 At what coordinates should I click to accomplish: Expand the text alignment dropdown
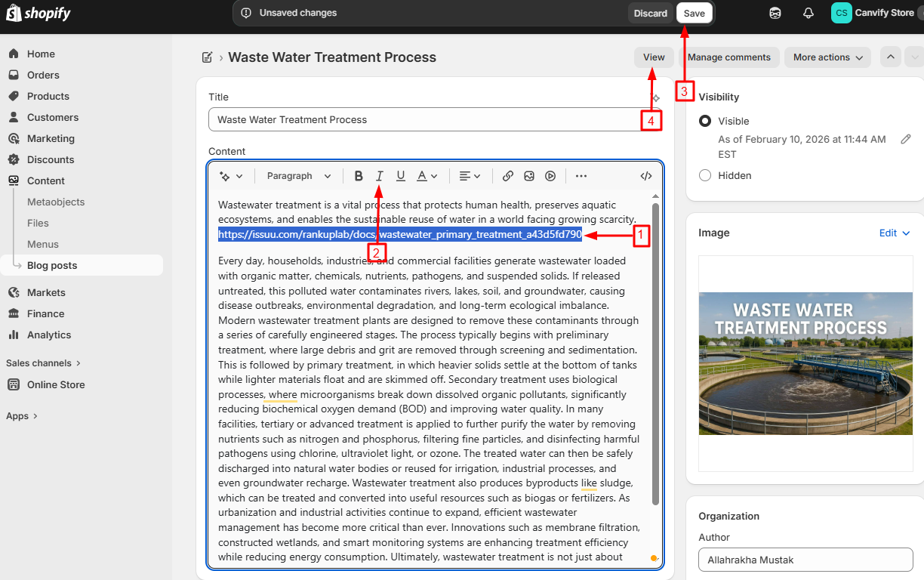coord(470,176)
